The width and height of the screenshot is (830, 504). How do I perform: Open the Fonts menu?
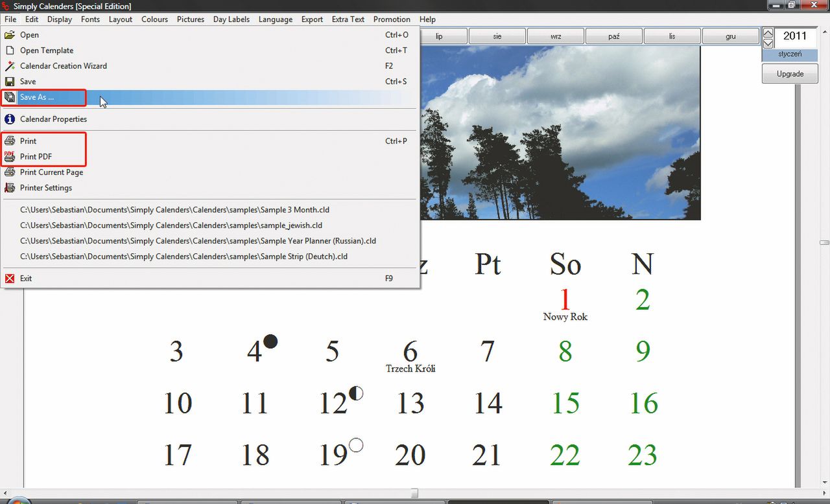click(x=90, y=19)
